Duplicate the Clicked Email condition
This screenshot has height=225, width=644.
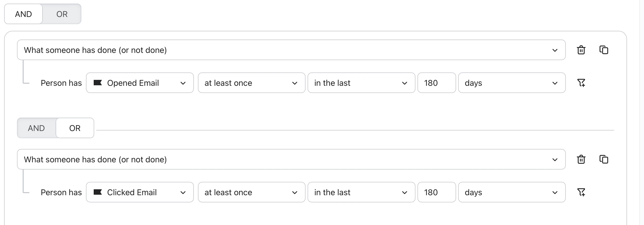604,159
